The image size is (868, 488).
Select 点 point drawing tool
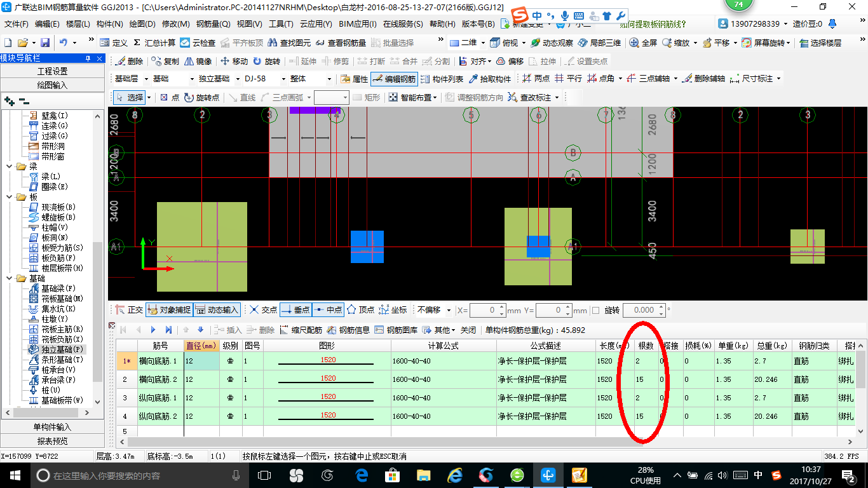point(170,97)
